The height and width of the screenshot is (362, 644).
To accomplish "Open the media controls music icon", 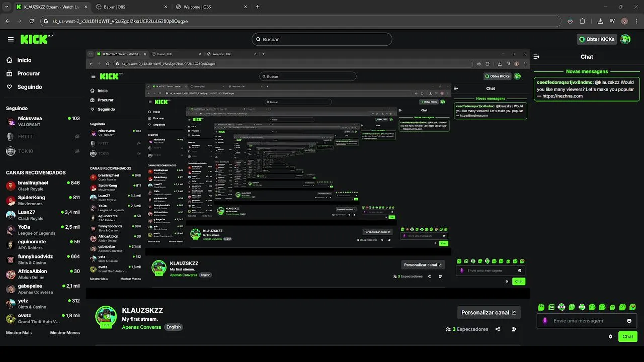I will click(612, 21).
